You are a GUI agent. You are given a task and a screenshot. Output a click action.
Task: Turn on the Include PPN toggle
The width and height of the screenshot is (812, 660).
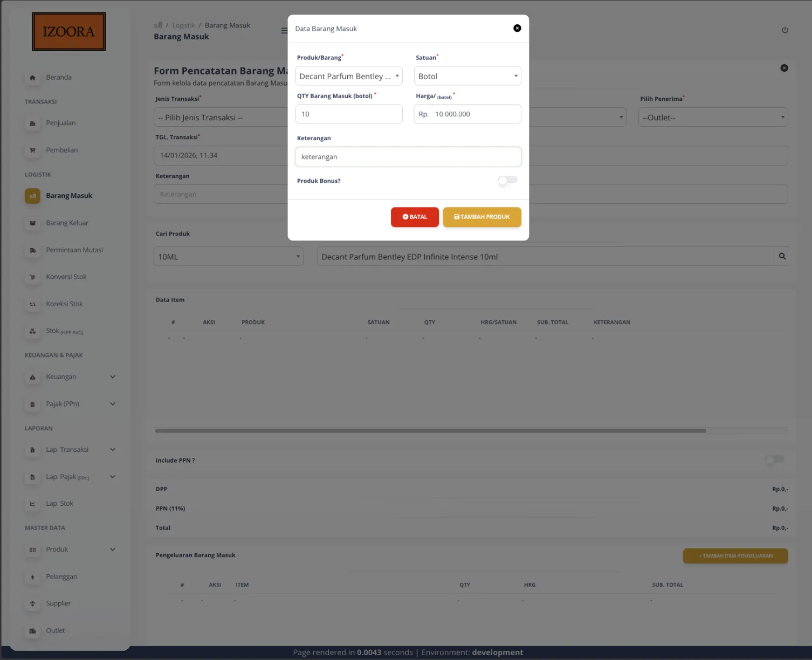774,460
